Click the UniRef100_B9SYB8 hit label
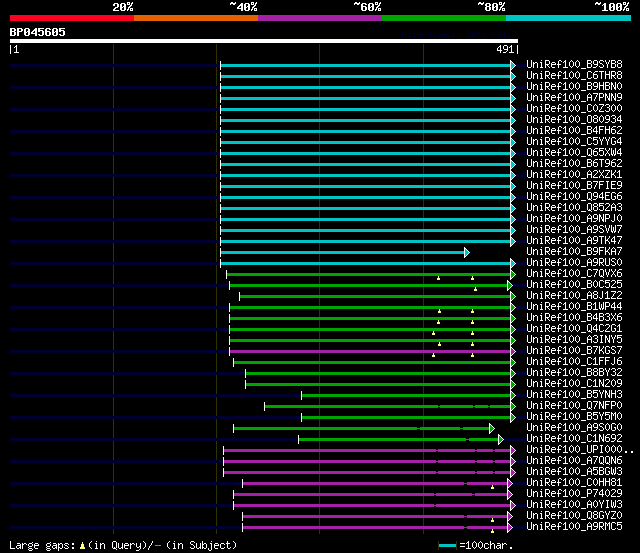This screenshot has height=553, width=640. pos(574,64)
